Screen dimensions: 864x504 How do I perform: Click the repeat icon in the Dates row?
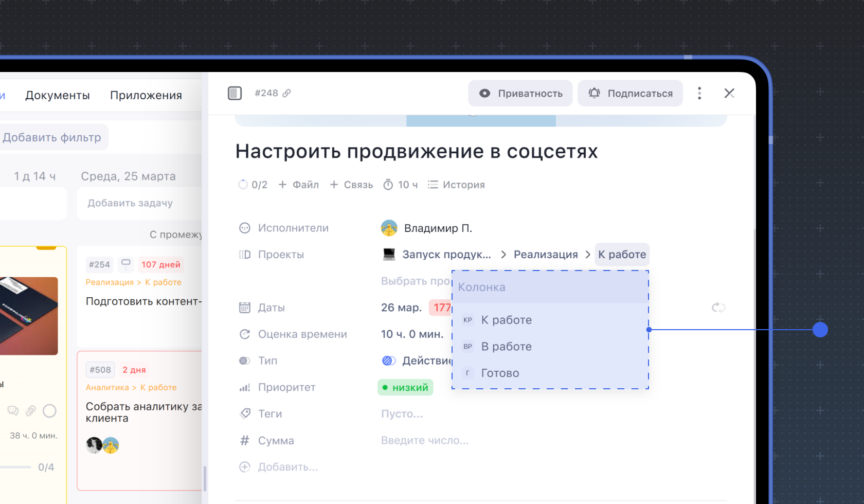(718, 308)
